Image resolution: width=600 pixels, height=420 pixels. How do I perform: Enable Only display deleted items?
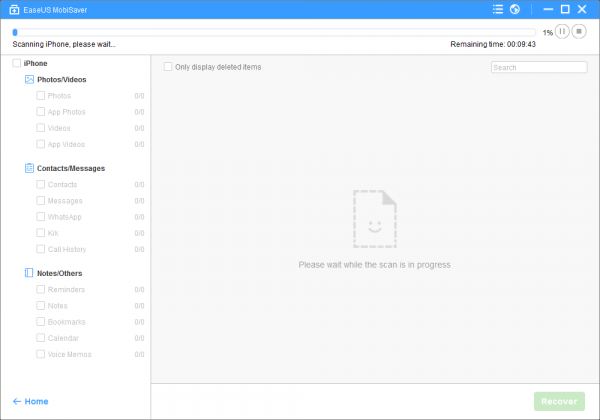(168, 67)
